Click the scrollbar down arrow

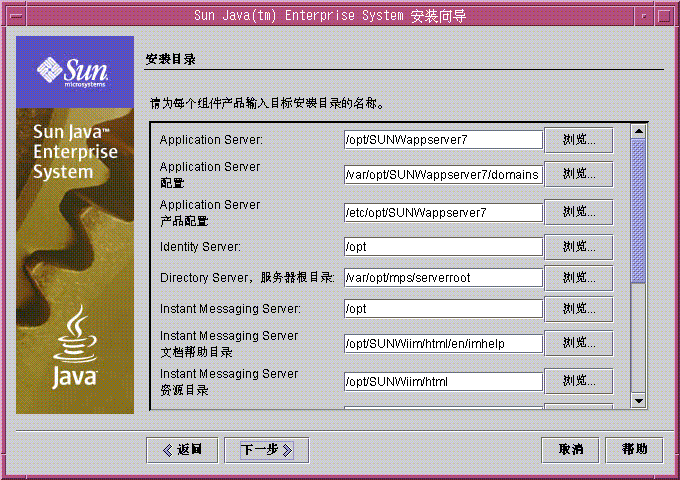point(638,401)
